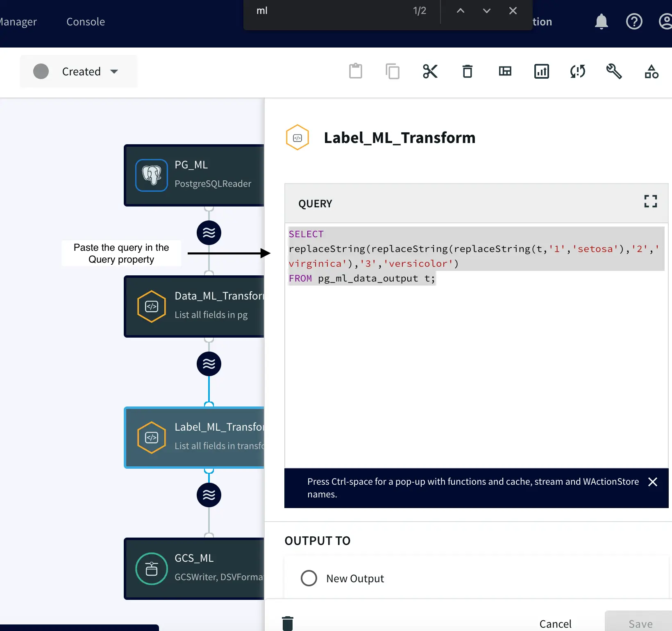The width and height of the screenshot is (672, 631).
Task: Click the copy icon in toolbar
Action: (x=392, y=71)
